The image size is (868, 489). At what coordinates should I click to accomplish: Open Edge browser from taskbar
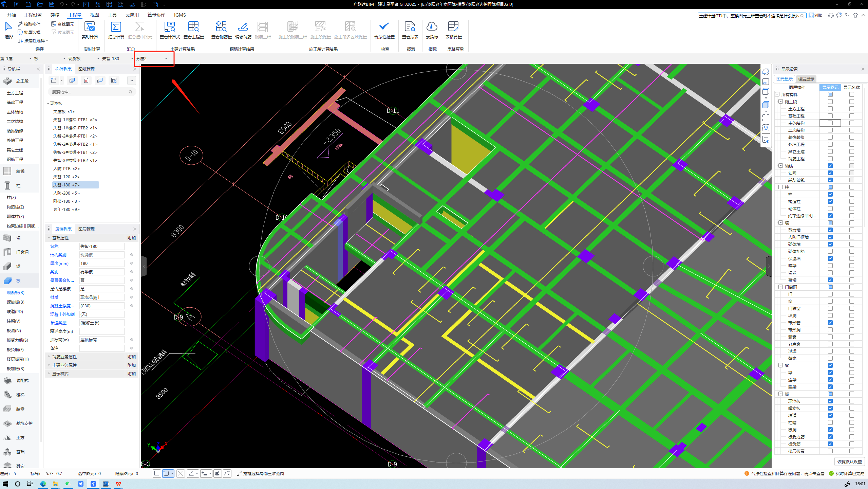tap(43, 484)
